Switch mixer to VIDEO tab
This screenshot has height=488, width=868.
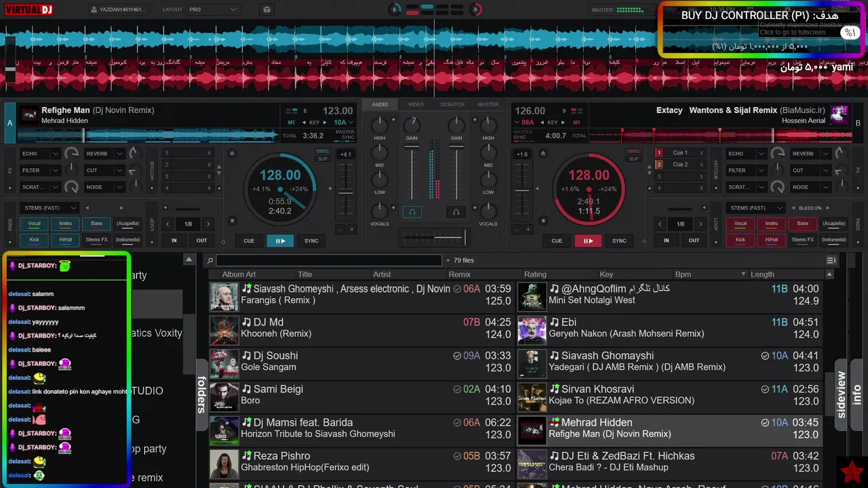pos(416,104)
